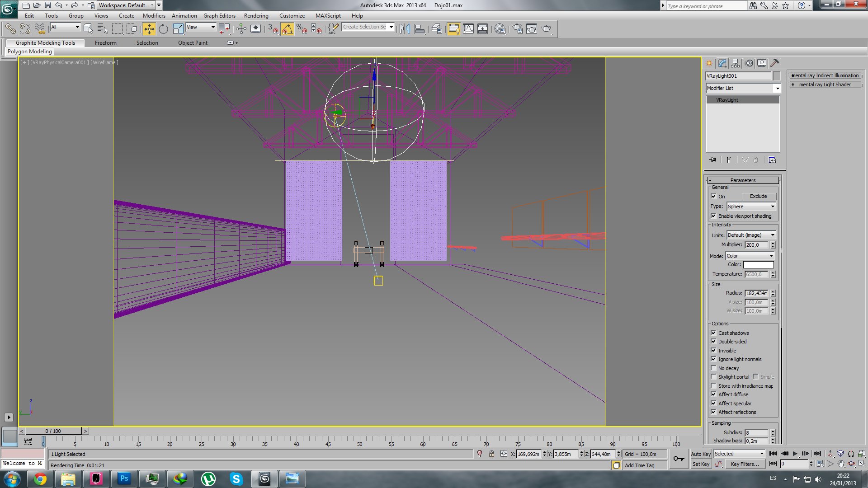Click the Mirror tool icon

[x=405, y=29]
